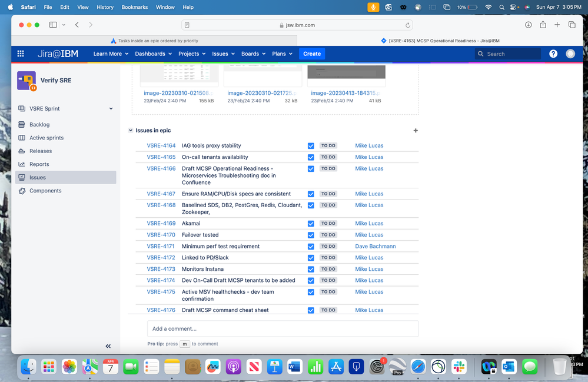Open assignee Dave Bachmann's profile
Viewport: 588px width, 382px height.
click(376, 246)
